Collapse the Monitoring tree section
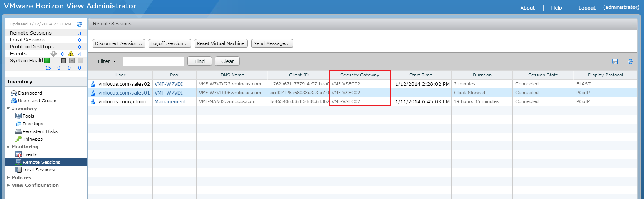Viewport: 644px width, 199px height. pos(8,147)
